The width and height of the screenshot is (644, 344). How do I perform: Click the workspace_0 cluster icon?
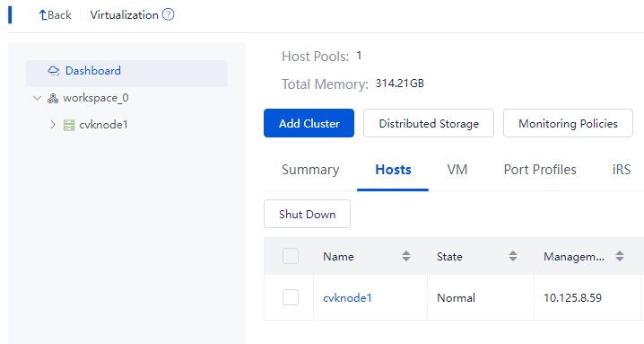click(53, 98)
